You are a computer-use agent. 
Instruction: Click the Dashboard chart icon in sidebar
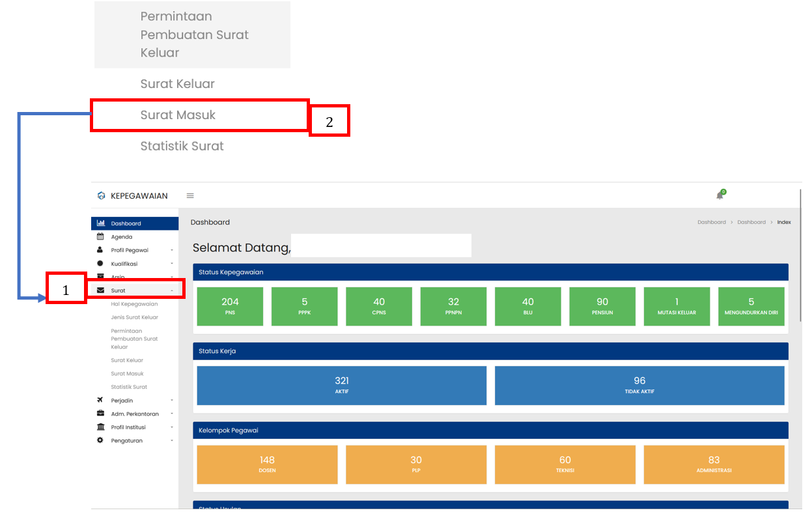[x=100, y=223]
